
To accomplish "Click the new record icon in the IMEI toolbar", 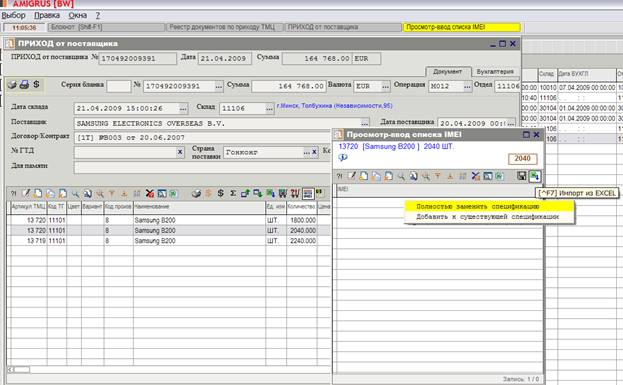I will tap(364, 176).
